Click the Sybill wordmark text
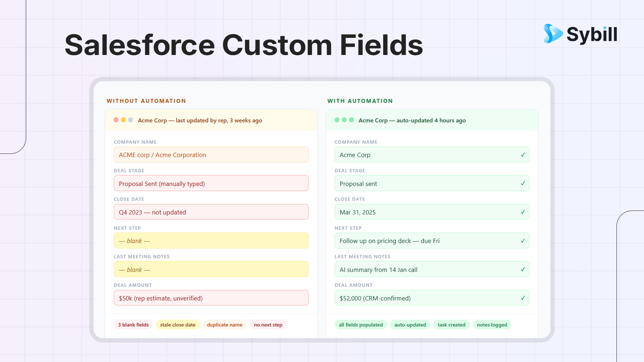This screenshot has width=644, height=362. (592, 34)
